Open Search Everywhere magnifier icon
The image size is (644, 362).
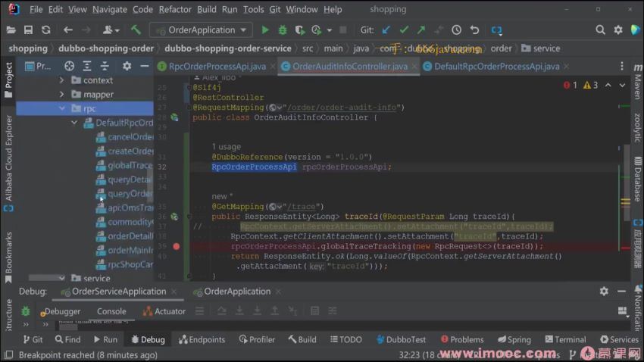pos(601,30)
